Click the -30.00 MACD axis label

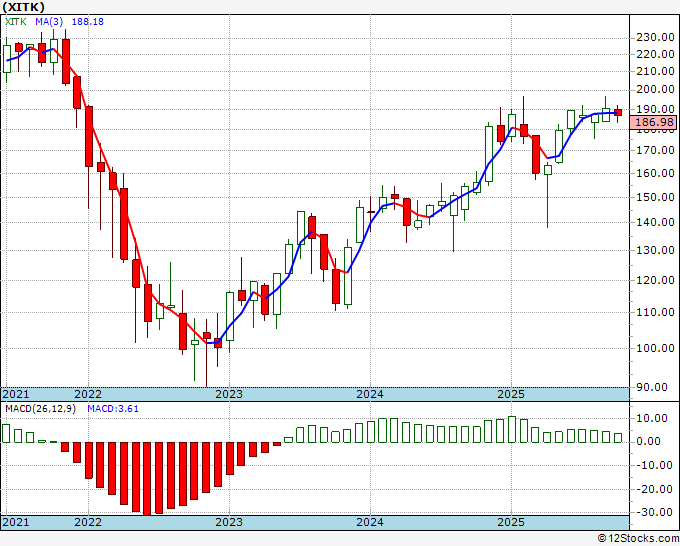pyautogui.click(x=654, y=512)
